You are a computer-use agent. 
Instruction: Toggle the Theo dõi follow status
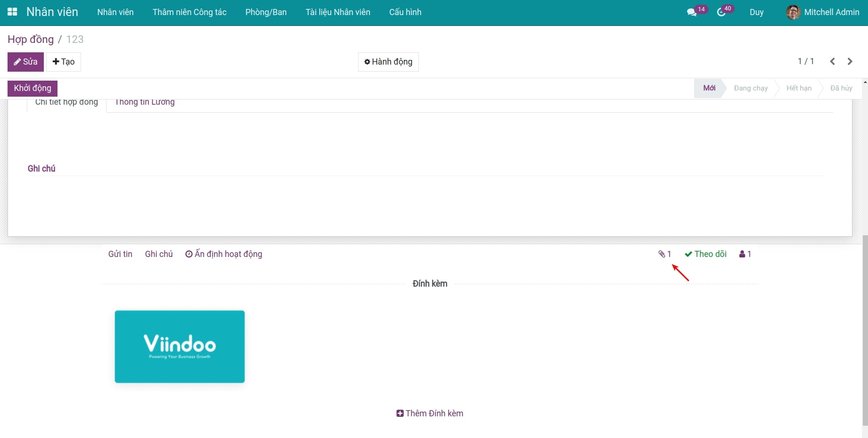point(705,254)
